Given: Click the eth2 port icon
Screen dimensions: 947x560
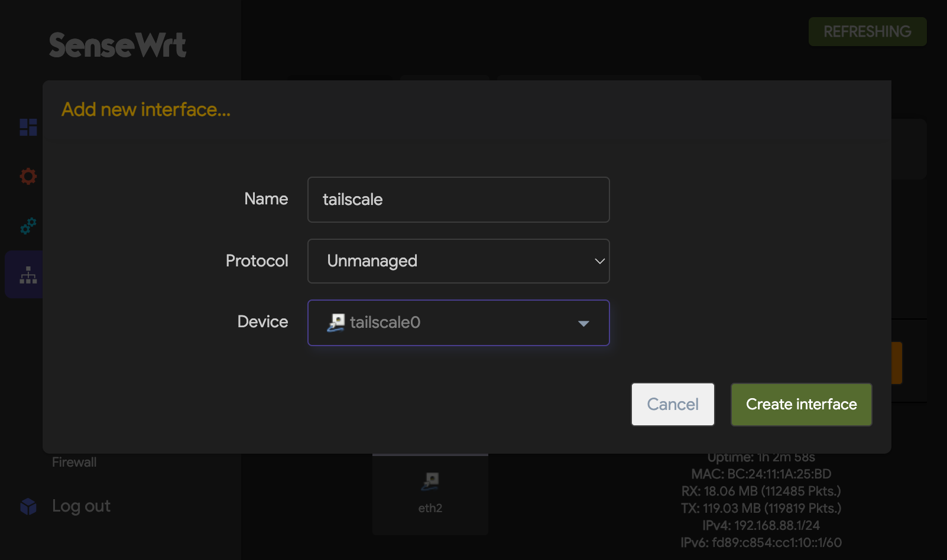Looking at the screenshot, I should 430,480.
